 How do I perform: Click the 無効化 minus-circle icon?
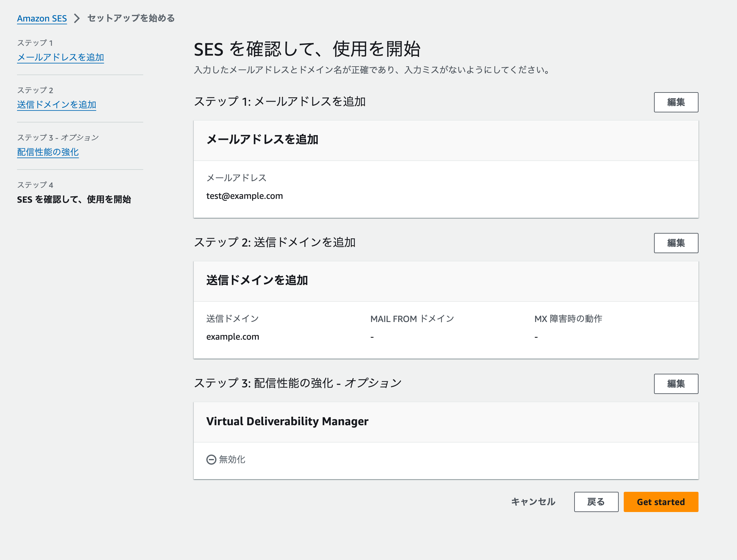[x=211, y=459]
